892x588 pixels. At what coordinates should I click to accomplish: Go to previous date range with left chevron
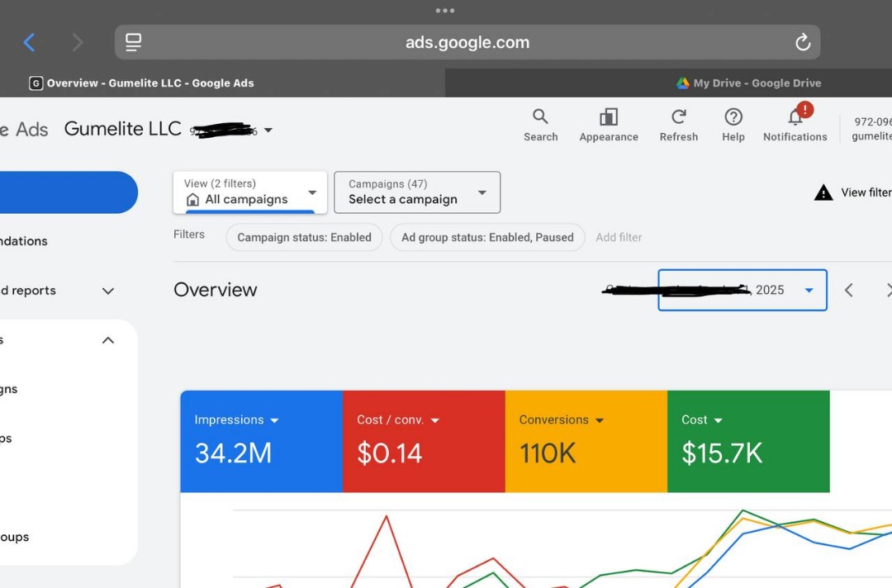tap(849, 290)
